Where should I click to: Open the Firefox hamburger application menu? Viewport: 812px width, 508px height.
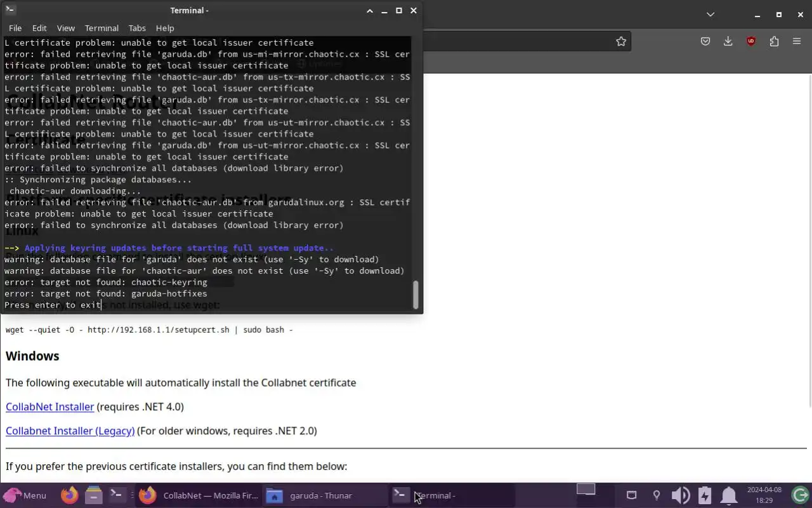point(797,41)
